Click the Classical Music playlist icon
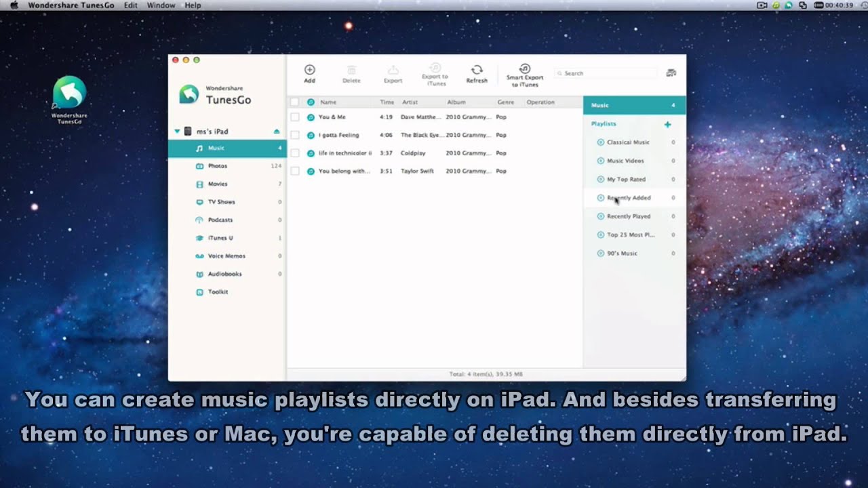Screen dimensions: 868x488 600,142
